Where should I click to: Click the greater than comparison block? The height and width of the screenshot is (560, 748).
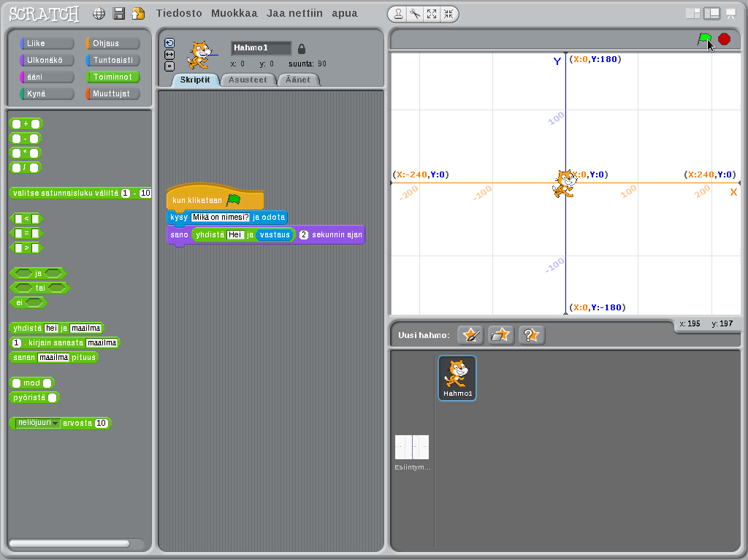point(27,248)
